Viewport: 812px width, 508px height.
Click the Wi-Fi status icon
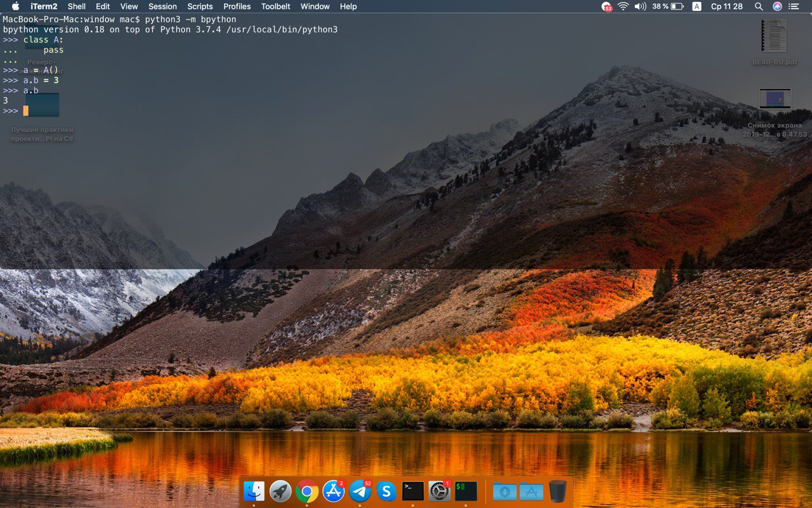click(x=624, y=6)
